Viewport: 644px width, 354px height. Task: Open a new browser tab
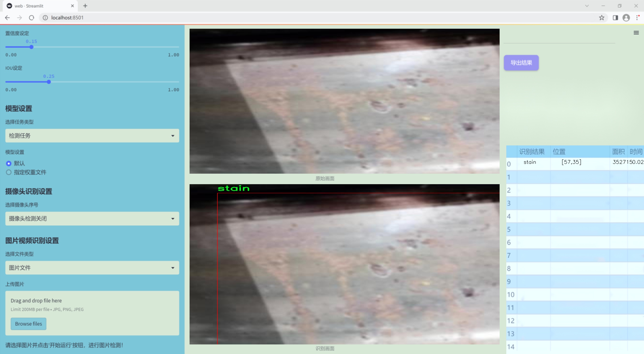(x=85, y=6)
